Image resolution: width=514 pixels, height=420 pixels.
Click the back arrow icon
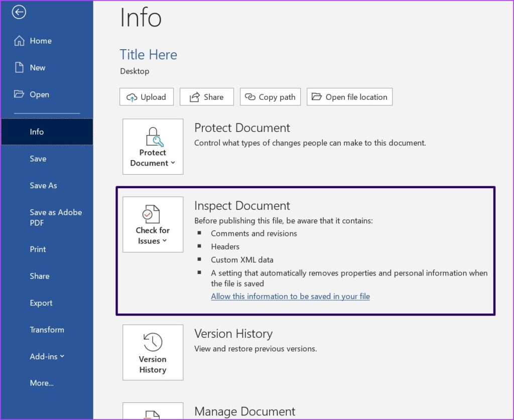(x=19, y=13)
